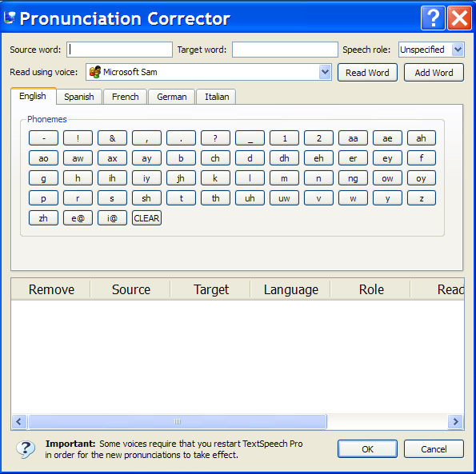Image resolution: width=476 pixels, height=474 pixels.
Task: Insert the aa phoneme
Action: [x=353, y=138]
